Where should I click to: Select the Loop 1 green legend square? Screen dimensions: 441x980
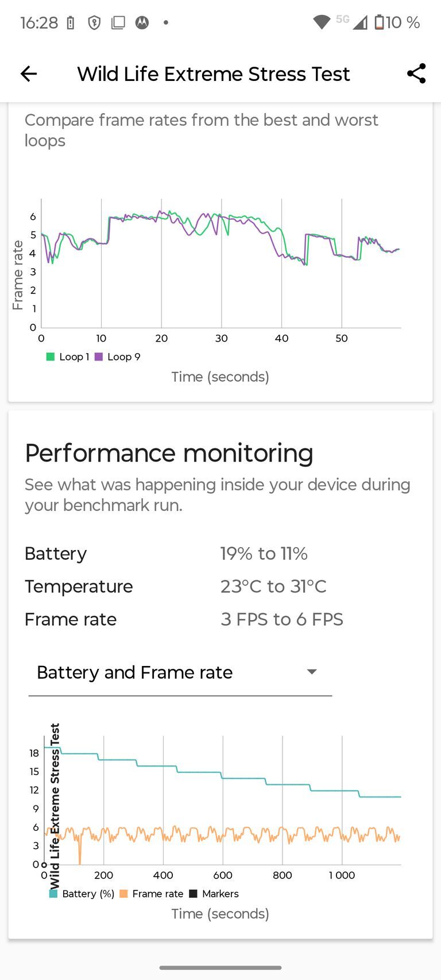pos(49,357)
